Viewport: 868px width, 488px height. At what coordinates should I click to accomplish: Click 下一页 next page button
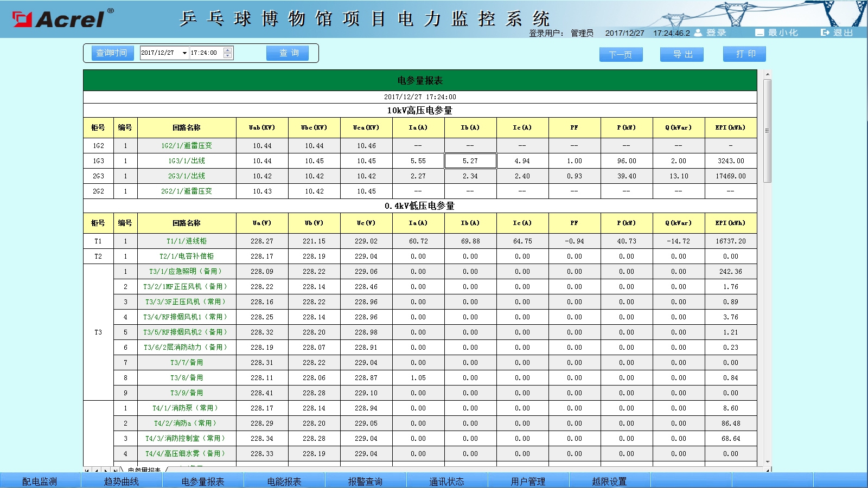(x=621, y=55)
